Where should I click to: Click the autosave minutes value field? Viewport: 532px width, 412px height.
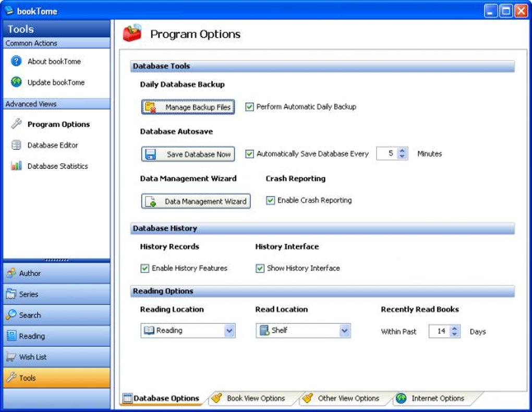[387, 153]
